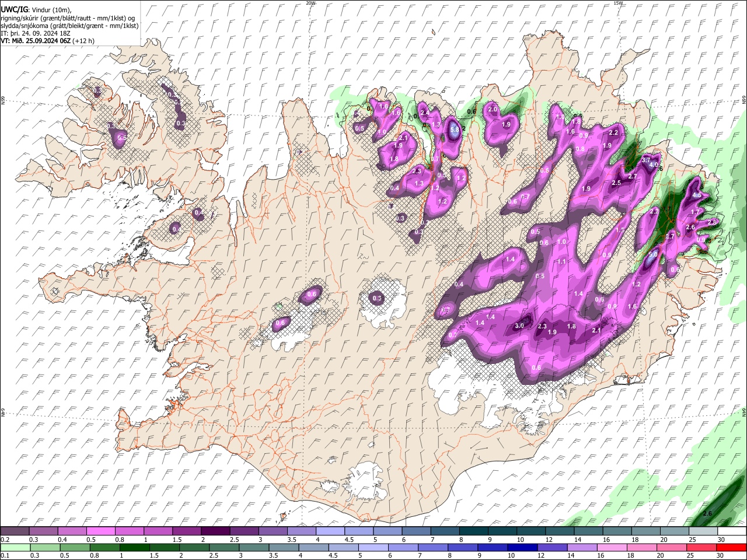Click the 'VT: Mið. 25.09.2024 06Z' valid time
This screenshot has height=560, width=747.
pyautogui.click(x=36, y=41)
